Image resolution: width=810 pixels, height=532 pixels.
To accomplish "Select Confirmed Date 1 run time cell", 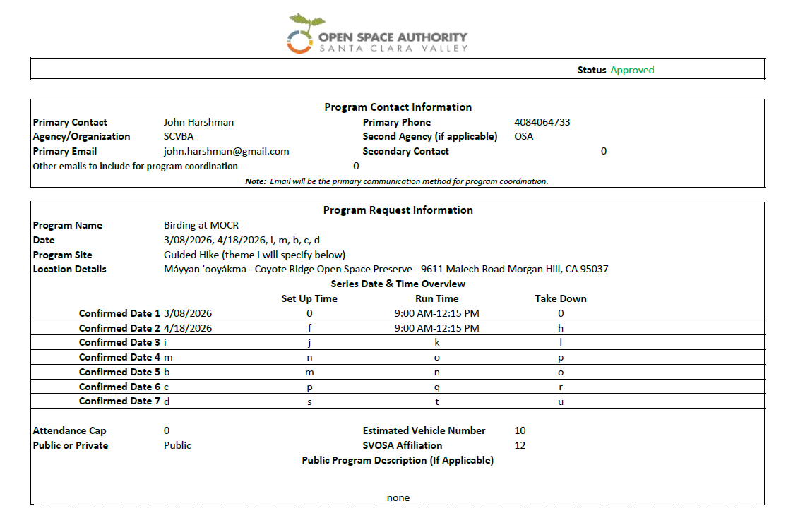I will point(436,313).
